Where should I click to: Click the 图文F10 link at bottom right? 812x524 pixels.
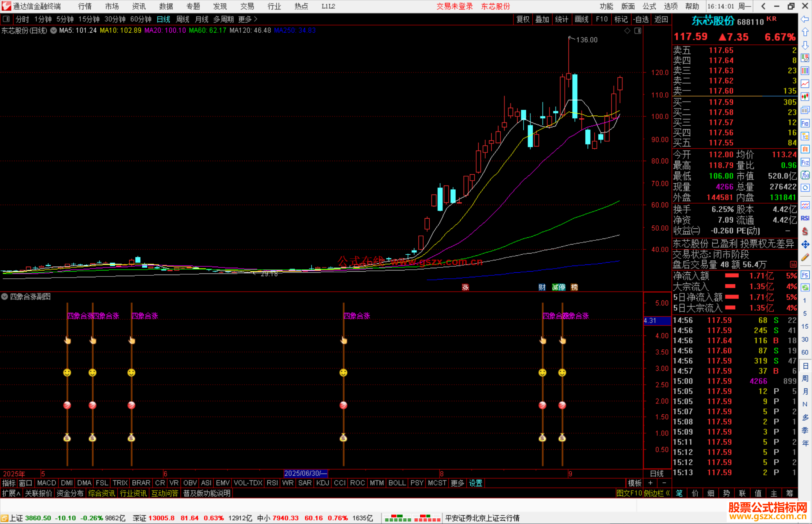[629, 493]
